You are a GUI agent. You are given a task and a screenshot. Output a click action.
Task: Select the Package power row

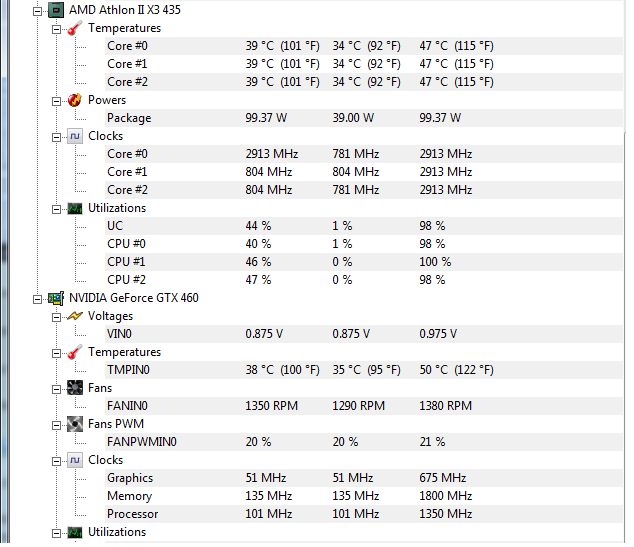point(129,118)
